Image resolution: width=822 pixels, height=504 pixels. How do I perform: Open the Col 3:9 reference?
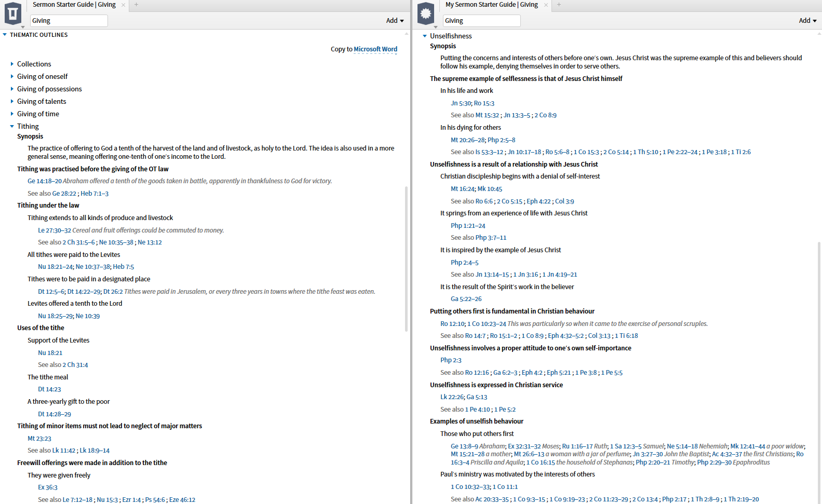pos(564,201)
